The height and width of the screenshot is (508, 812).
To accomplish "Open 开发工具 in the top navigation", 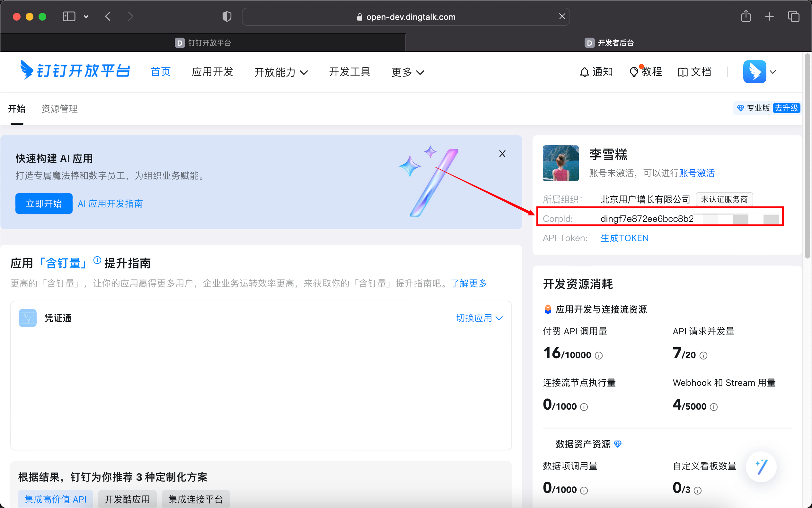I will (x=350, y=72).
